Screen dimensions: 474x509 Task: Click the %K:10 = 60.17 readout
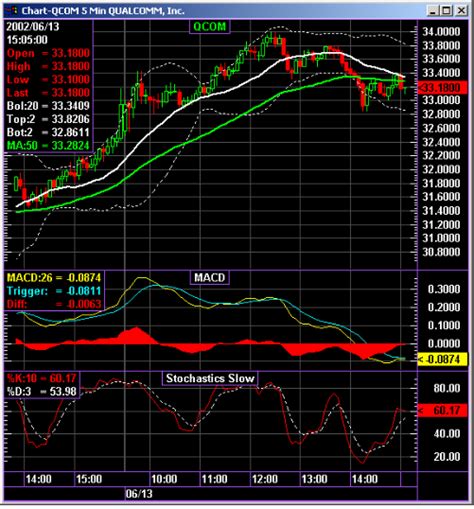coord(42,378)
